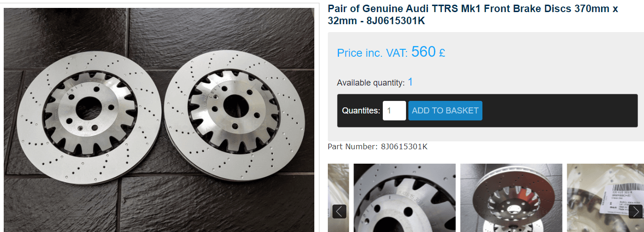Click the 8J0615301K part number text
Viewport: 644px width, 232px height.
coord(404,147)
